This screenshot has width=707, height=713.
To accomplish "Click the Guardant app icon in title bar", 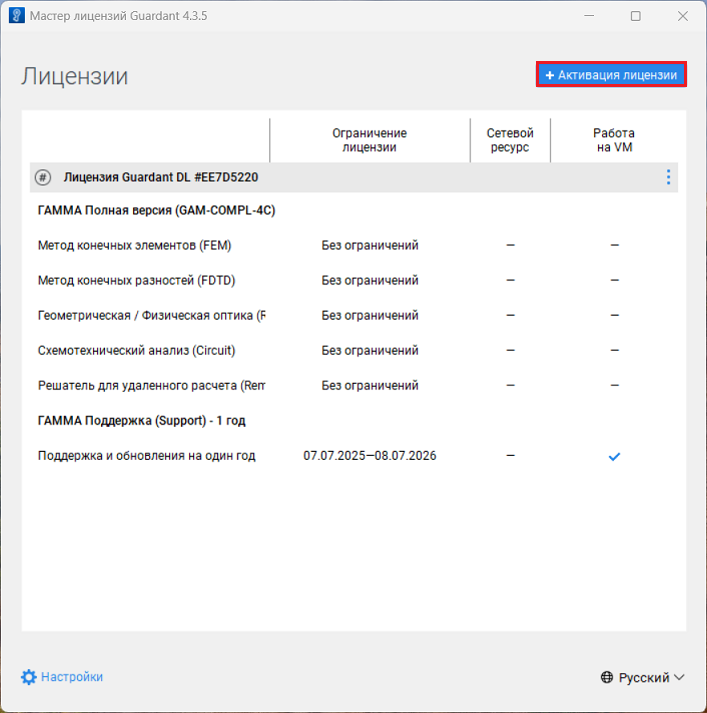I will pyautogui.click(x=16, y=16).
